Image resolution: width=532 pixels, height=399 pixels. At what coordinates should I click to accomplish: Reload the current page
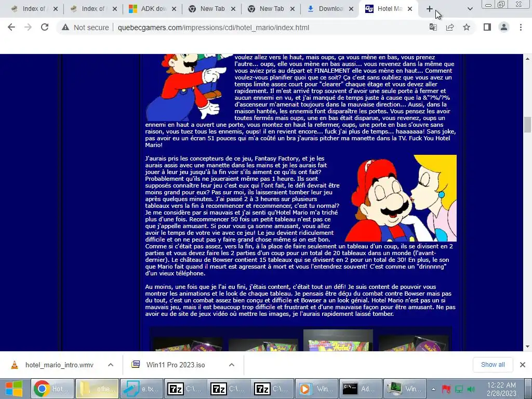(45, 27)
